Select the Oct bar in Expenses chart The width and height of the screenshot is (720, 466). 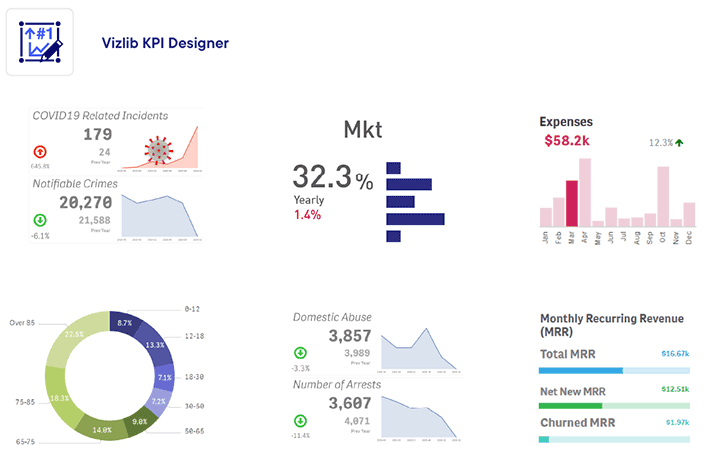[x=663, y=197]
